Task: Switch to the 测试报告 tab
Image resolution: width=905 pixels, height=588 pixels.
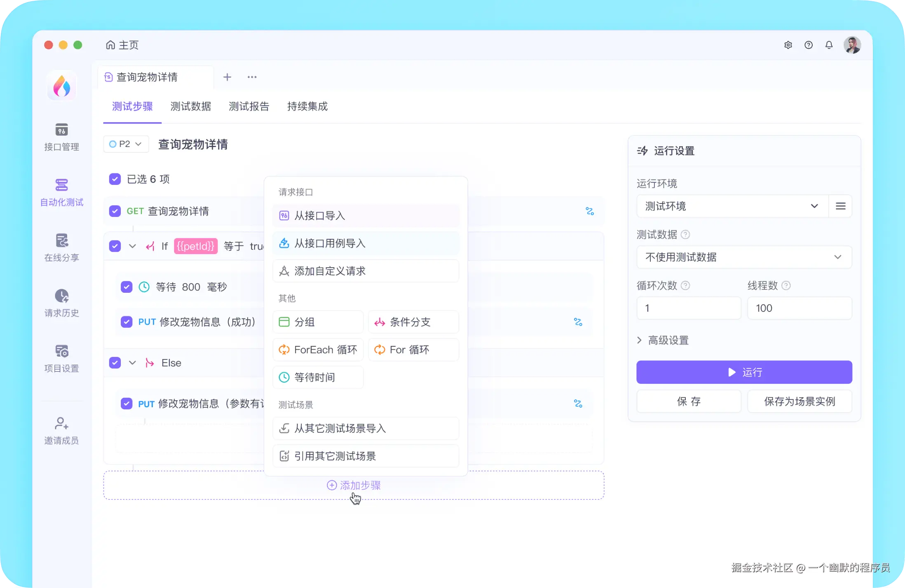Action: pyautogui.click(x=249, y=107)
